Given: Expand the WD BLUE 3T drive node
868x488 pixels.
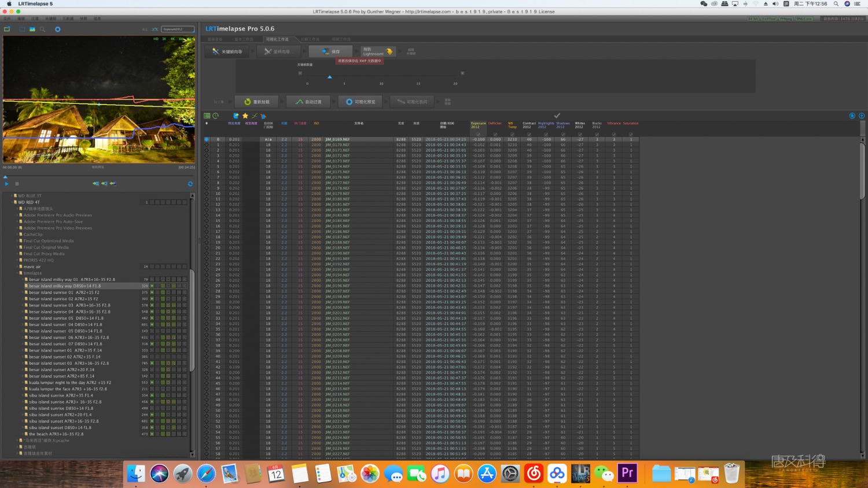Looking at the screenshot, I should pyautogui.click(x=12, y=196).
